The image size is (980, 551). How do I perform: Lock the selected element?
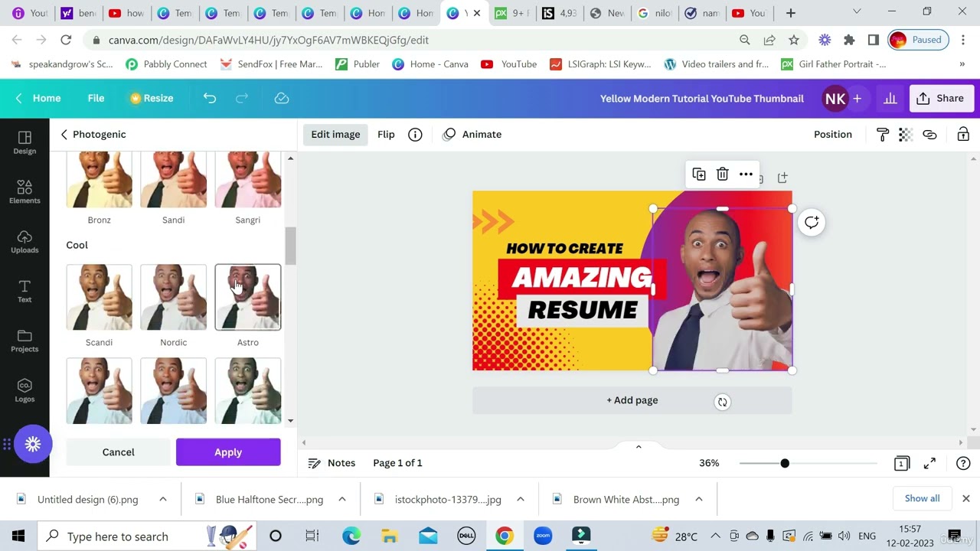pyautogui.click(x=963, y=135)
